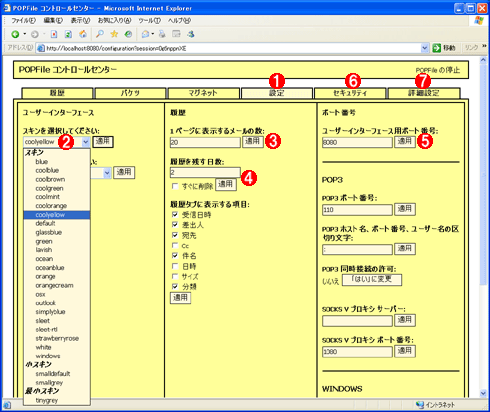Collapse the coolyellow skin dropdown

pos(86,142)
